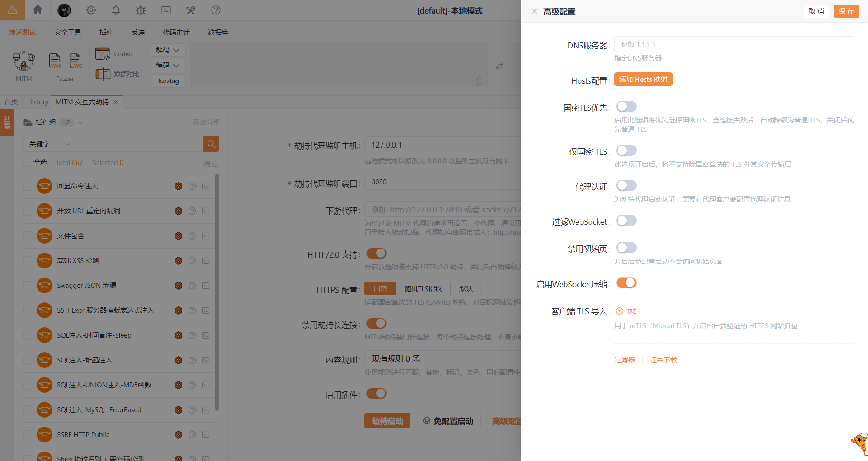Image resolution: width=868 pixels, height=461 pixels.
Task: Open the 安全工具 menu
Action: point(68,32)
